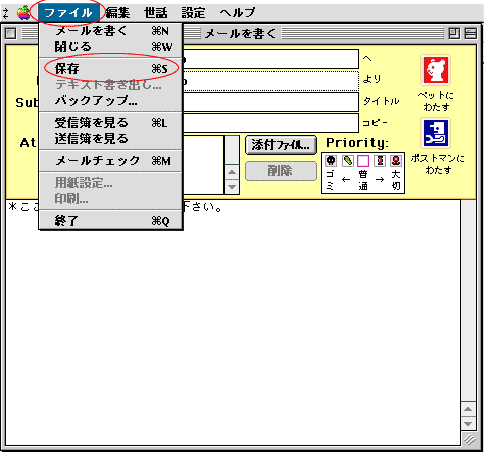Click the blue postman stamp icon
484x452 pixels.
click(436, 133)
